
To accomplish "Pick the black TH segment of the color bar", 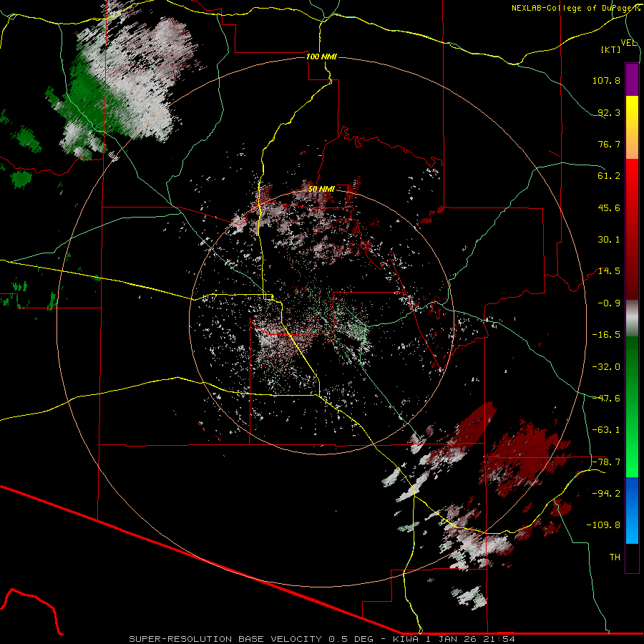I will (632, 557).
